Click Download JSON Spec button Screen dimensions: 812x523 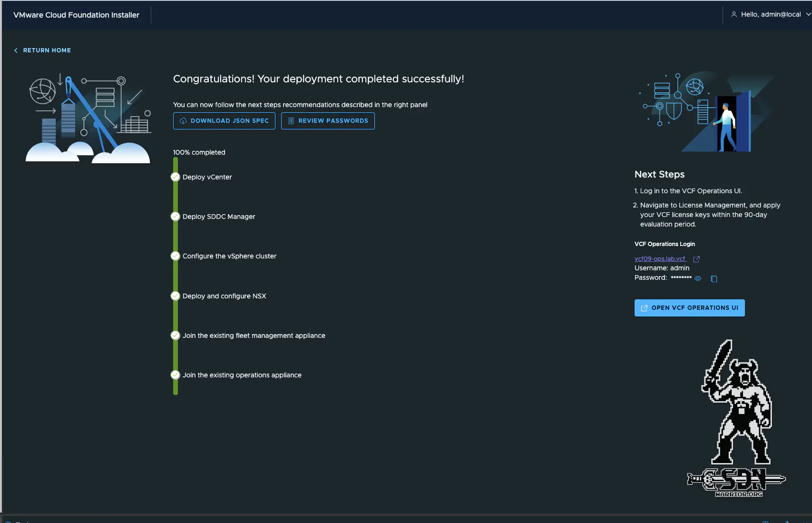pos(224,121)
